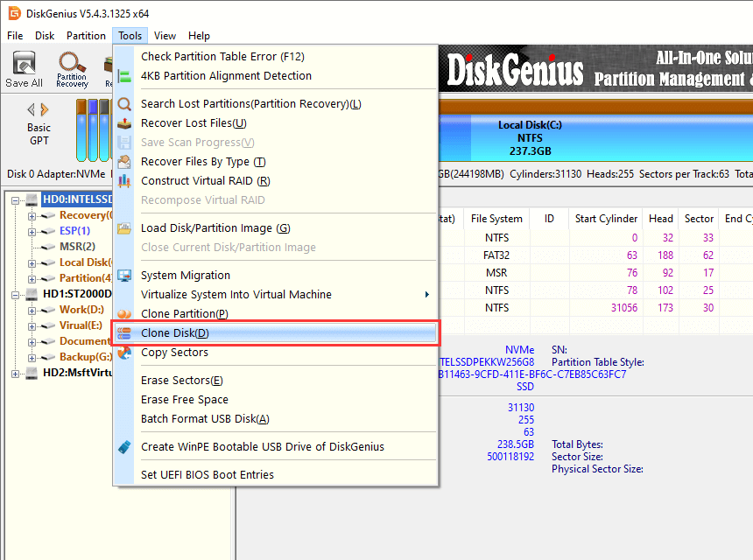Viewport: 753px width, 560px height.
Task: Open the Partition menu in menu bar
Action: pos(87,36)
